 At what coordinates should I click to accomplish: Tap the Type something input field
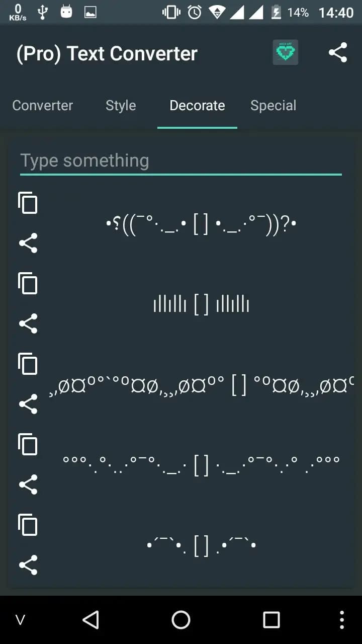click(181, 160)
